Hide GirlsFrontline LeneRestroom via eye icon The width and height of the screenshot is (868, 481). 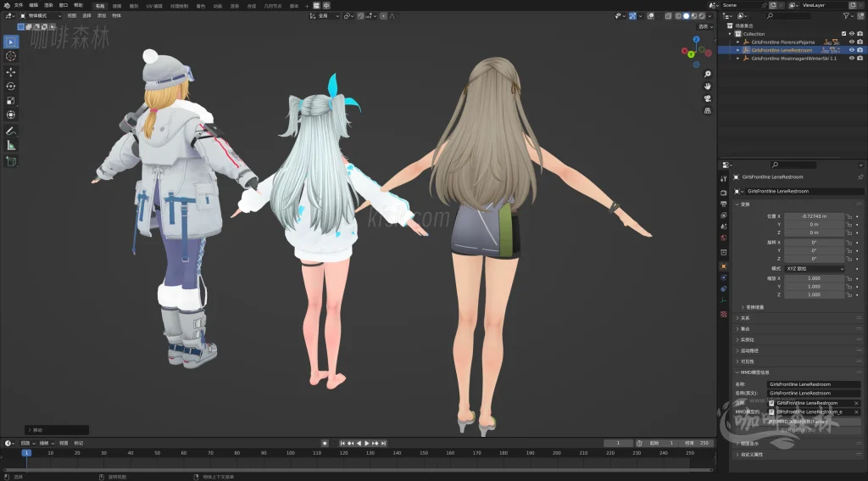coord(852,50)
